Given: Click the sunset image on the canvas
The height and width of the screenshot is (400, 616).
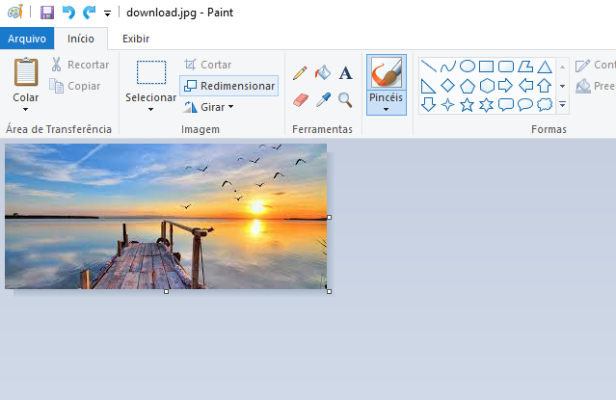Looking at the screenshot, I should 166,216.
